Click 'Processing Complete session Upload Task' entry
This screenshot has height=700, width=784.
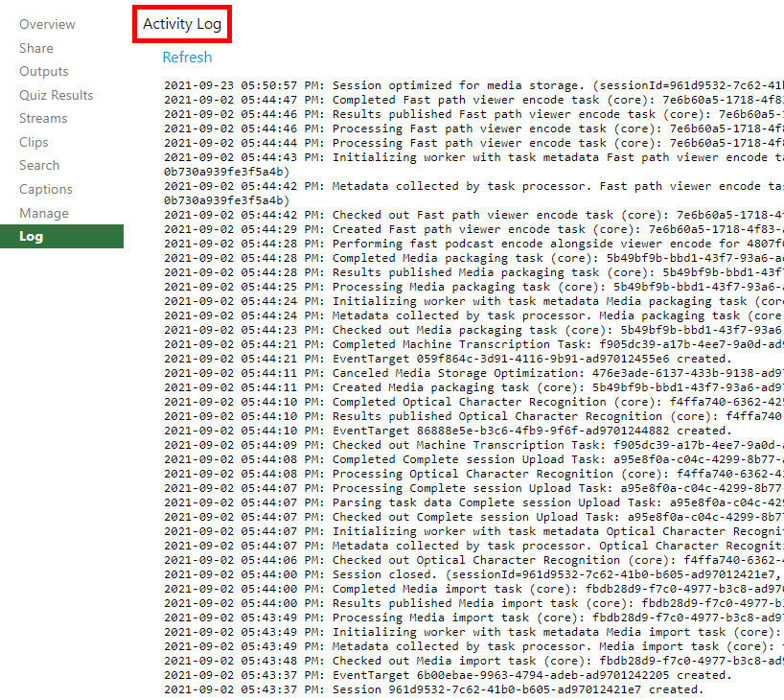click(473, 488)
